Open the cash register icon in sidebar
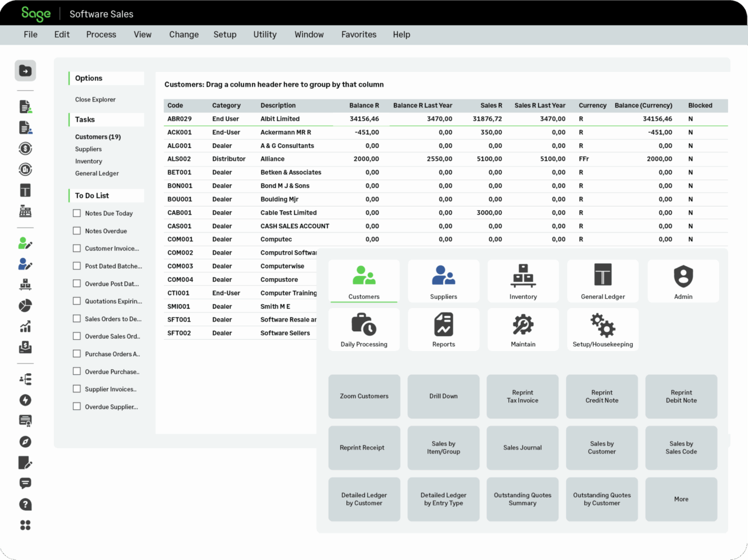The image size is (748, 560). tap(25, 212)
